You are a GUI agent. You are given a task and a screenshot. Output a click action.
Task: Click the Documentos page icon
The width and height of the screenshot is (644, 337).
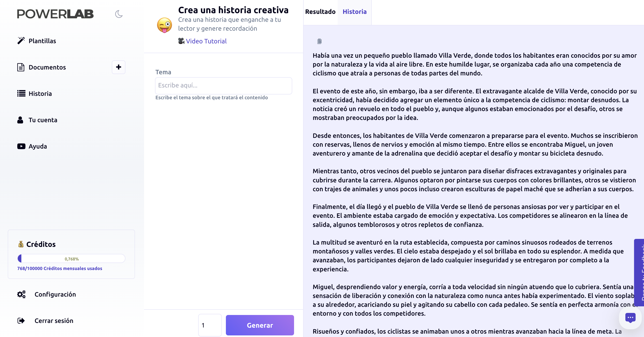[21, 67]
